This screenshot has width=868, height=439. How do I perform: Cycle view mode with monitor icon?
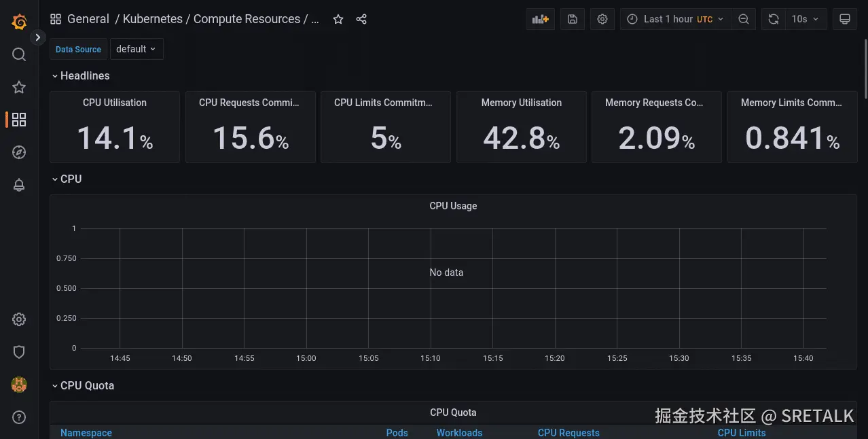coord(845,19)
